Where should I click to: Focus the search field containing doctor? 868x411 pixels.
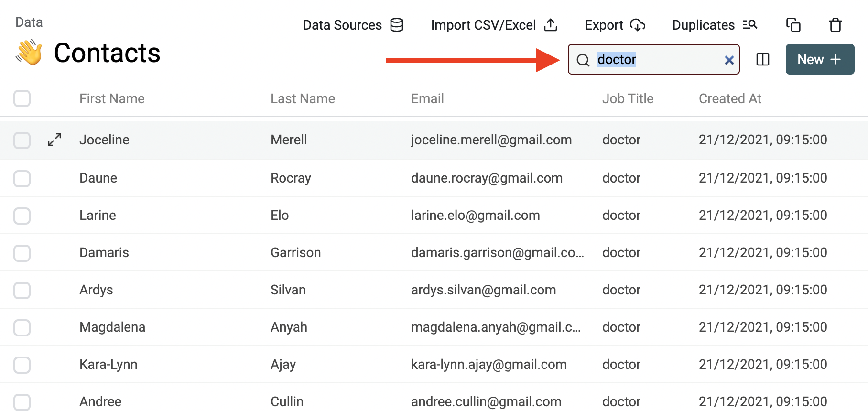tap(654, 59)
